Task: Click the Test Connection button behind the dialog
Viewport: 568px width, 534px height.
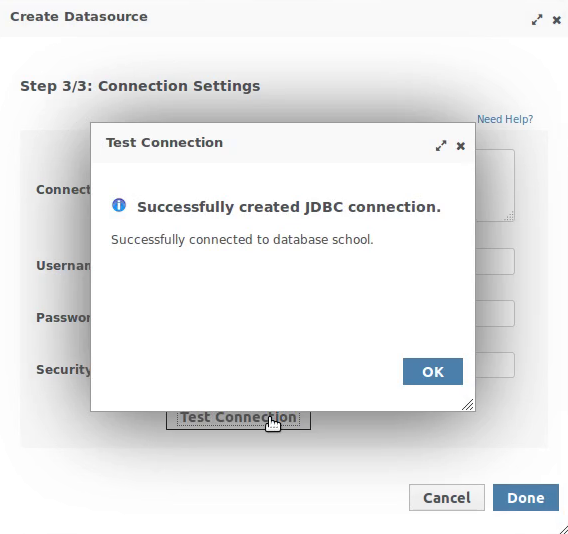Action: (x=238, y=421)
